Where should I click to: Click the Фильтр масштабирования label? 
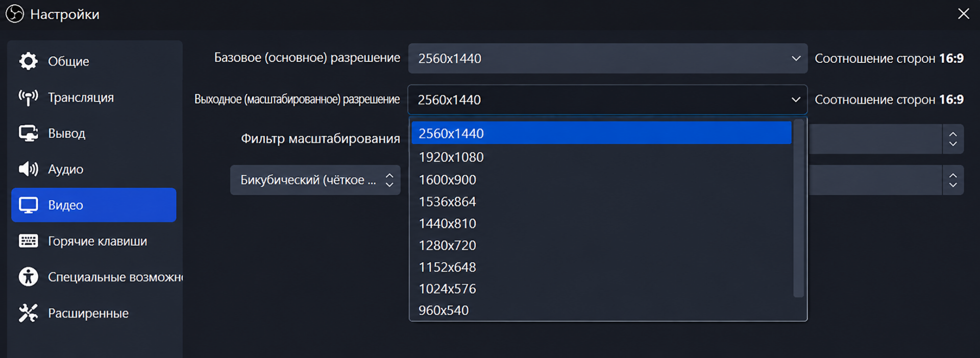pos(321,138)
